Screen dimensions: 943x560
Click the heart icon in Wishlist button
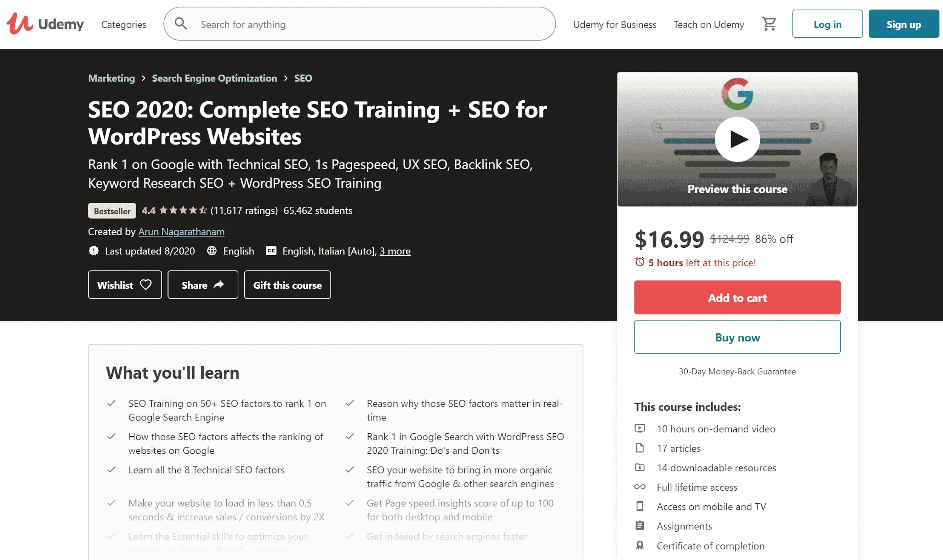tap(146, 285)
